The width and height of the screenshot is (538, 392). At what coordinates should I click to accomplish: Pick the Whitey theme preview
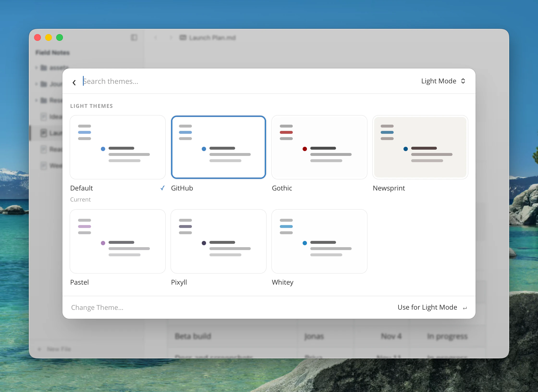(319, 241)
